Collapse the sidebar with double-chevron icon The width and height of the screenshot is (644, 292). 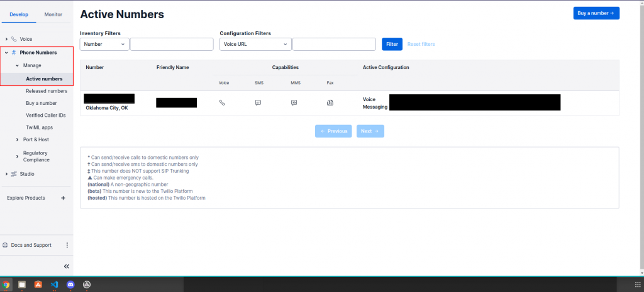67,267
